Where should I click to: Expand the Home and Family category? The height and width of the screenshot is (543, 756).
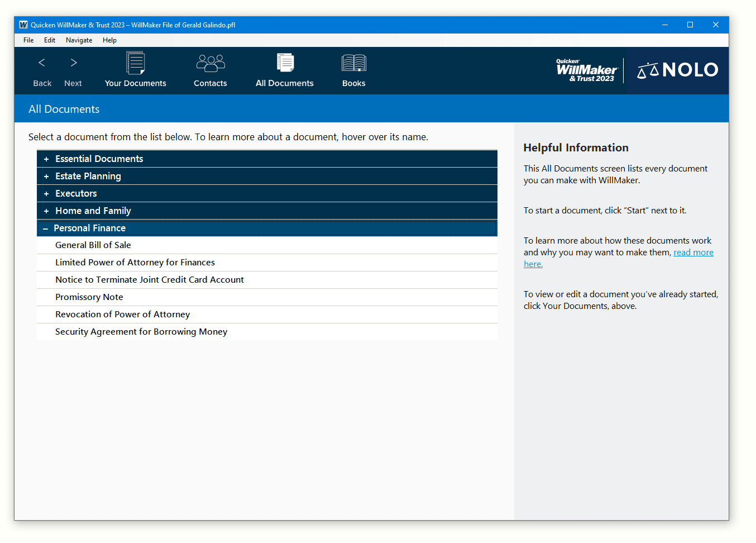93,211
